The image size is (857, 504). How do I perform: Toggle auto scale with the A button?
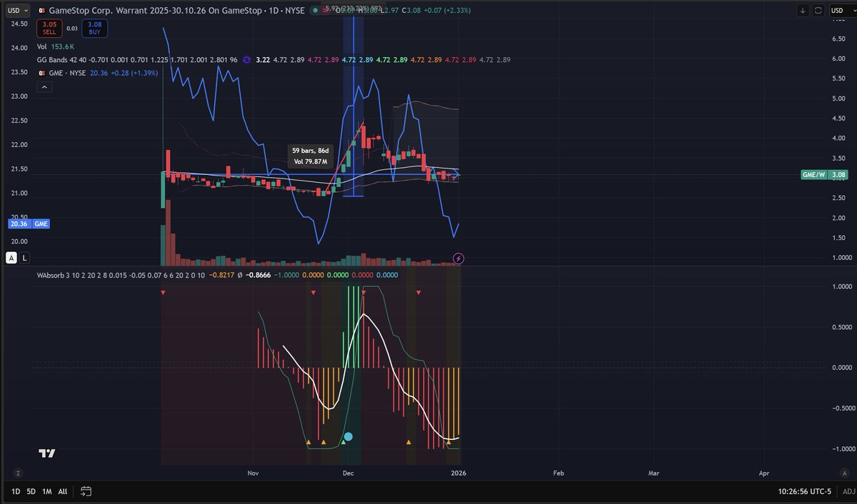click(13, 258)
